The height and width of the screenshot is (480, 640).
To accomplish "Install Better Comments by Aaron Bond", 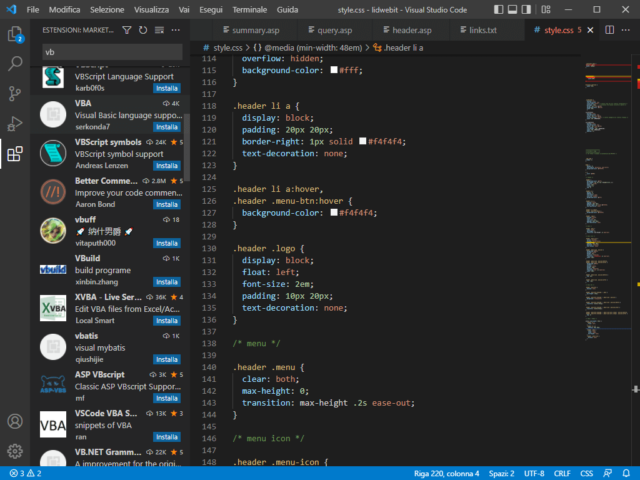I will click(167, 204).
